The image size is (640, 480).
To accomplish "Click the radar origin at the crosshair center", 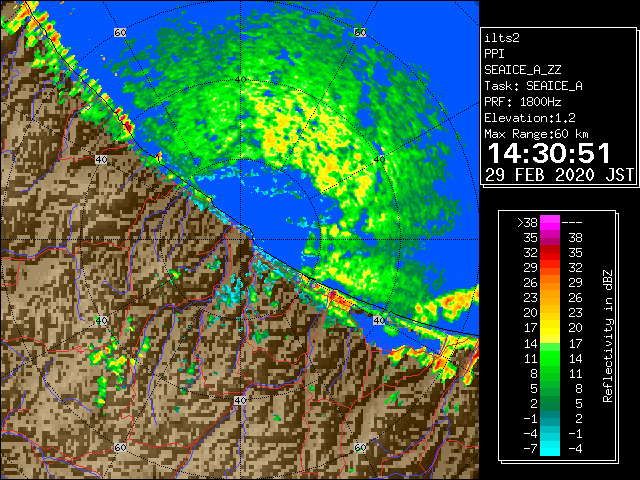I will [240, 240].
